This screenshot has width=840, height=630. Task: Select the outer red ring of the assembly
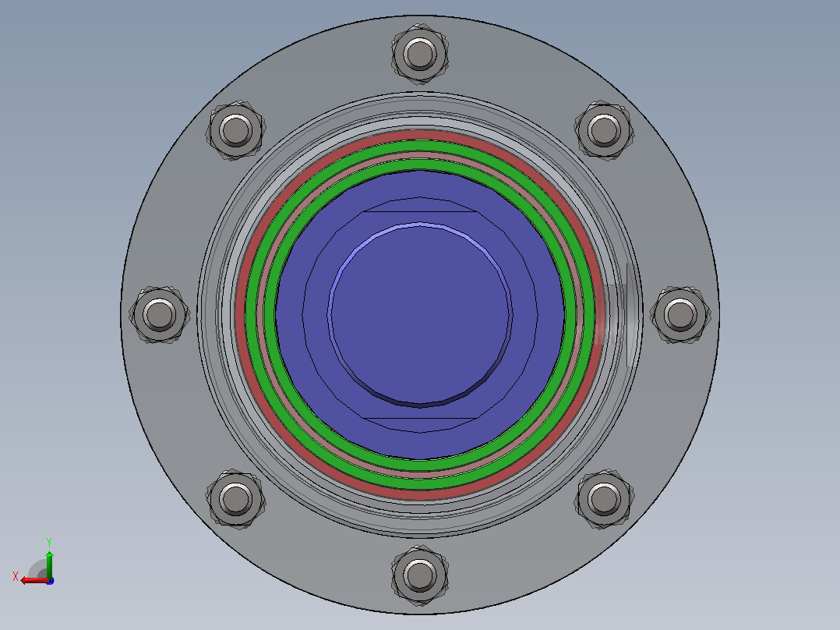pos(420,136)
